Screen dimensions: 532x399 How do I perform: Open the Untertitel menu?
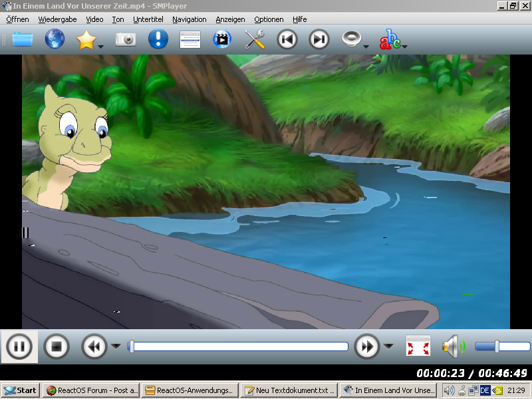pyautogui.click(x=148, y=19)
